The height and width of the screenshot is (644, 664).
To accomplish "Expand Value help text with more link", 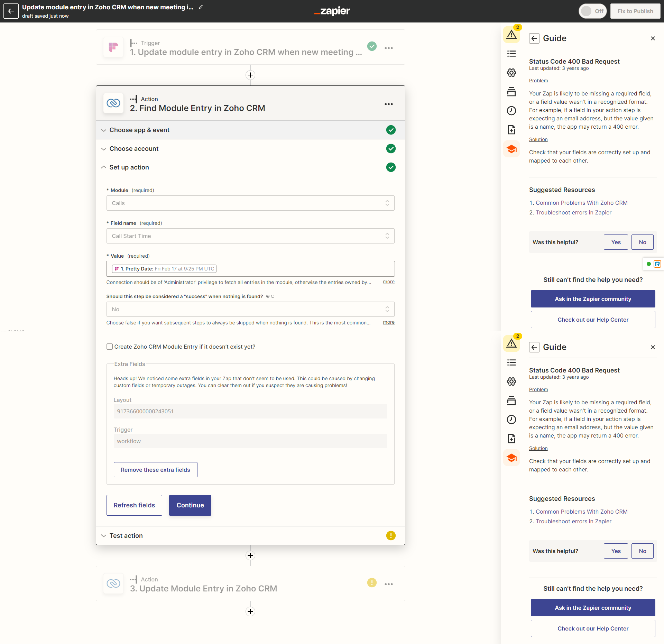I will [x=389, y=282].
